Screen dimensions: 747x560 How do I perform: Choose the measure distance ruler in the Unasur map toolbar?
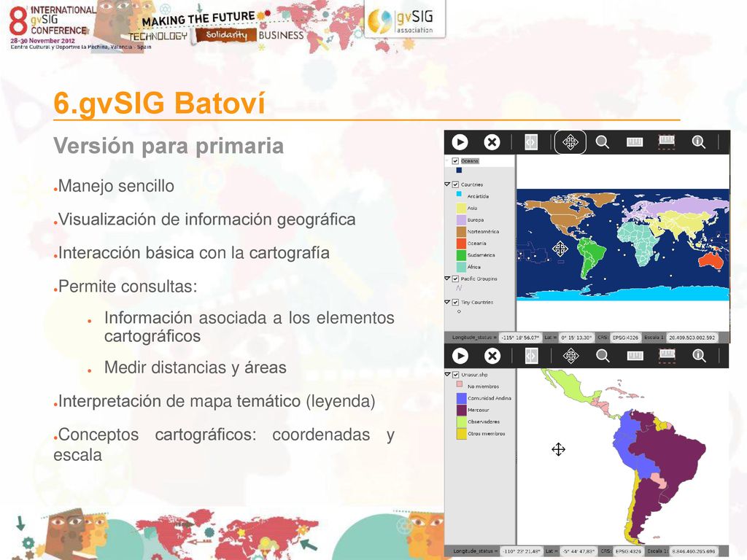(635, 356)
